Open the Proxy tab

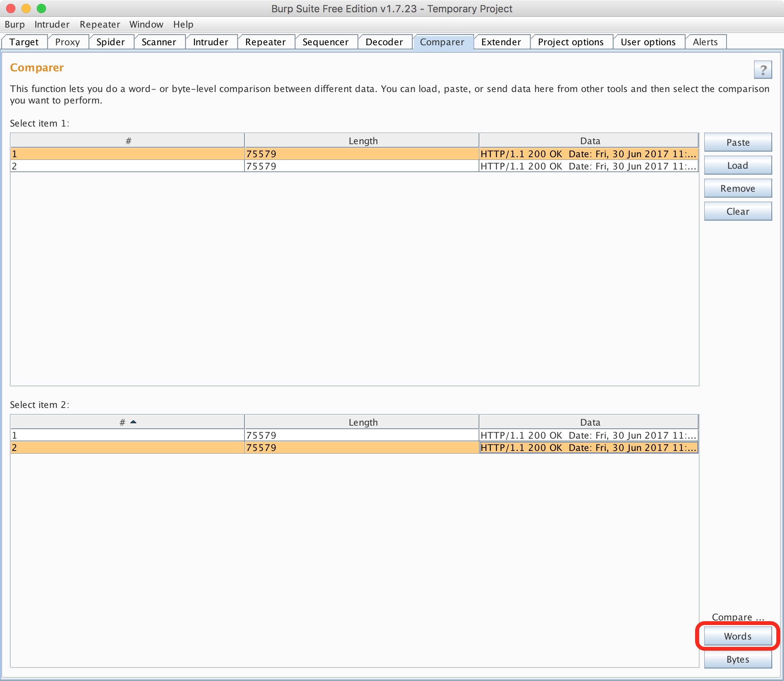(x=67, y=42)
